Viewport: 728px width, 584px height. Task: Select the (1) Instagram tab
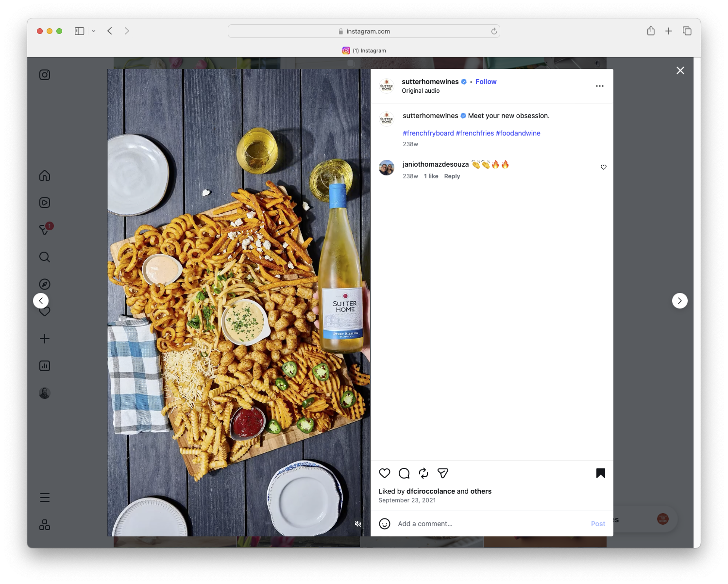click(364, 51)
